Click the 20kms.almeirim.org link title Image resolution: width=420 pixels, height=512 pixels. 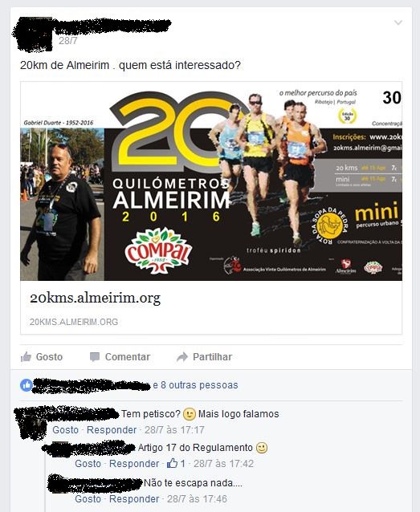pos(95,298)
